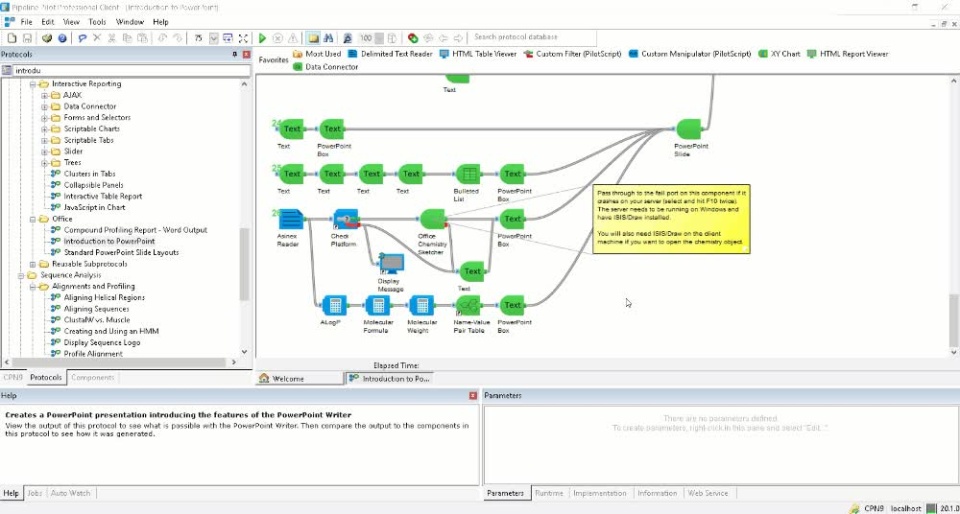Image resolution: width=960 pixels, height=514 pixels.
Task: Click Custom Filter (PilotScript) favorite
Action: (572, 54)
